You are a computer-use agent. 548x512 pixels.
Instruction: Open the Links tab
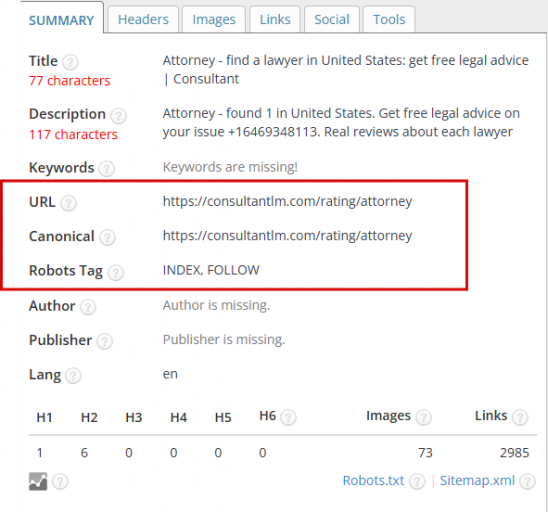(x=275, y=20)
